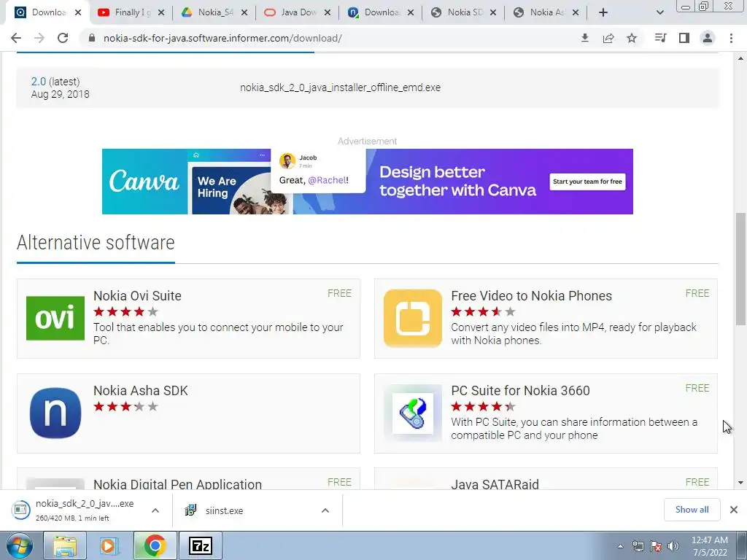Click scrollbar up arrow

[x=740, y=58]
